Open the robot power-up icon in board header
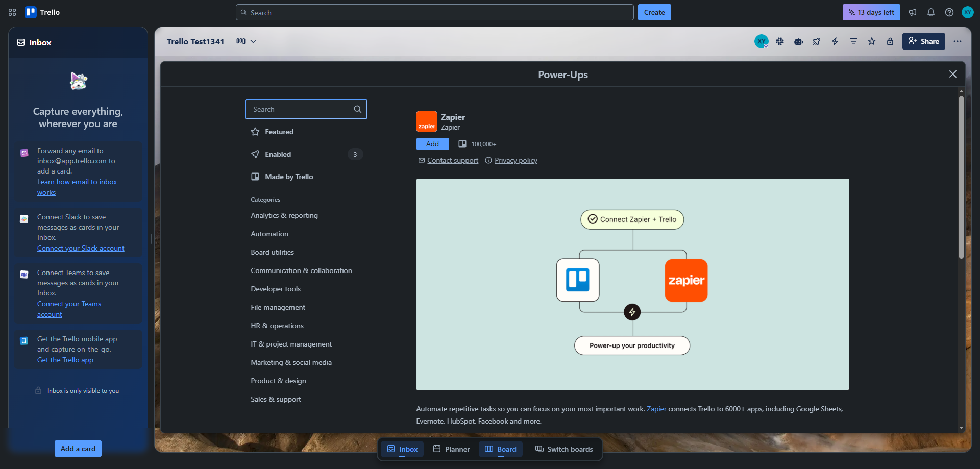The width and height of the screenshot is (980, 469). (x=798, y=41)
